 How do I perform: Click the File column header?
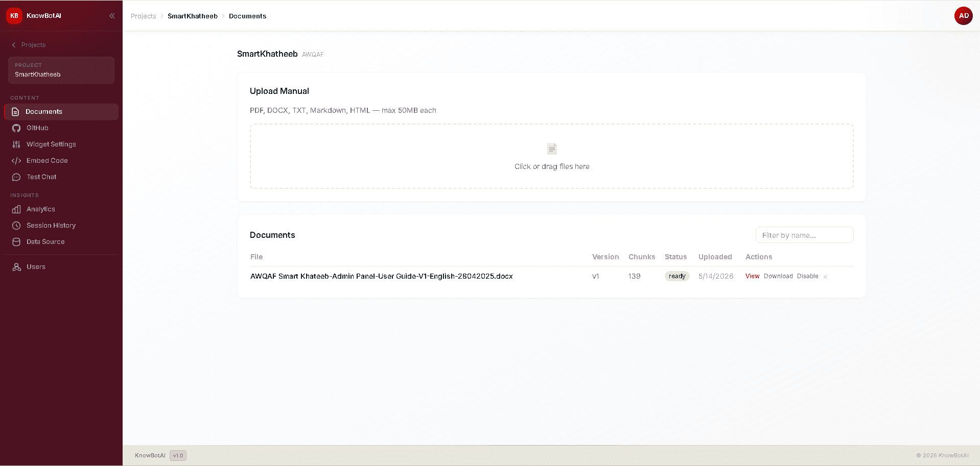[x=256, y=257]
